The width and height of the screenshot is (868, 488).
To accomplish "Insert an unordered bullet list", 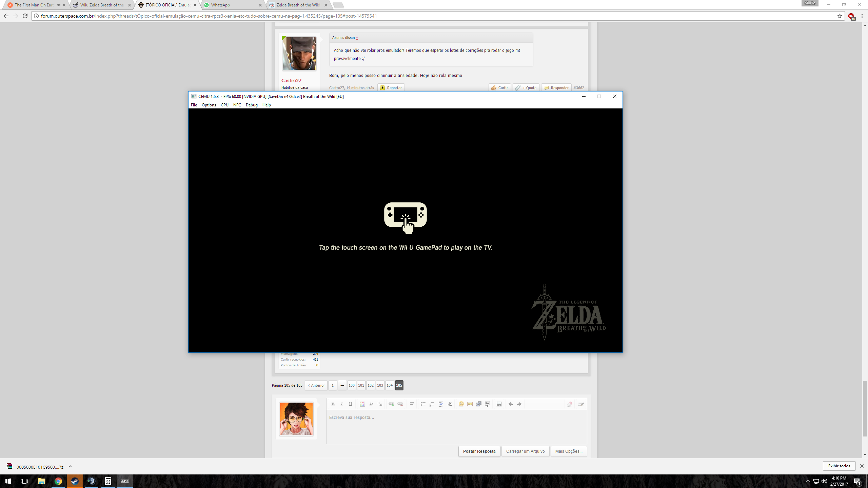I will click(423, 404).
